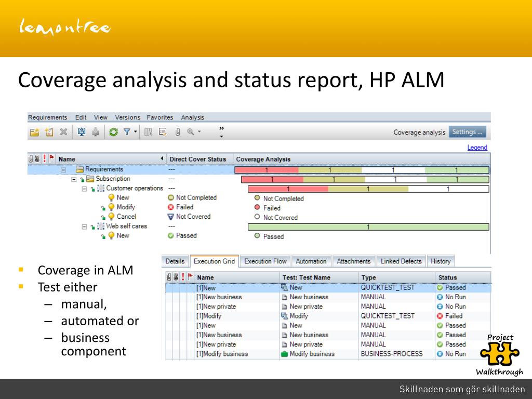Click the attachment column icon in requirements header

click(31, 158)
